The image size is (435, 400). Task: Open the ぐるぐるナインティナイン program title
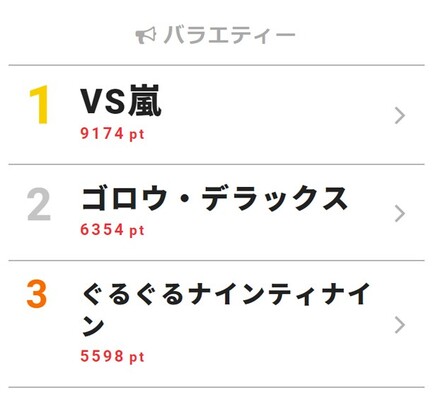tap(226, 309)
